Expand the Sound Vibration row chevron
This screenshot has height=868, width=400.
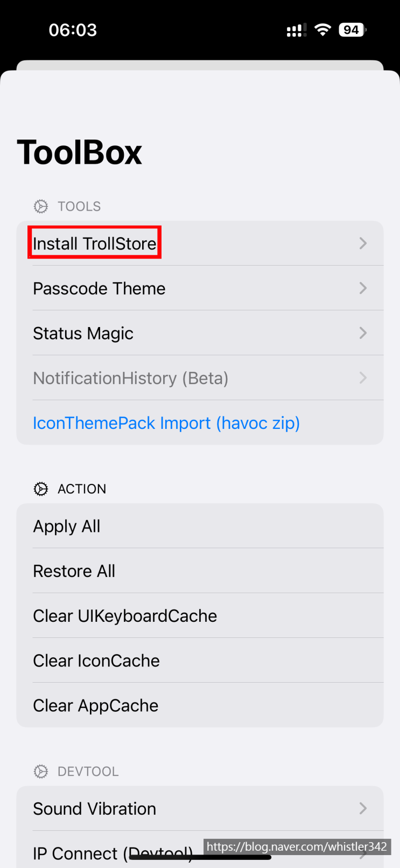point(363,809)
